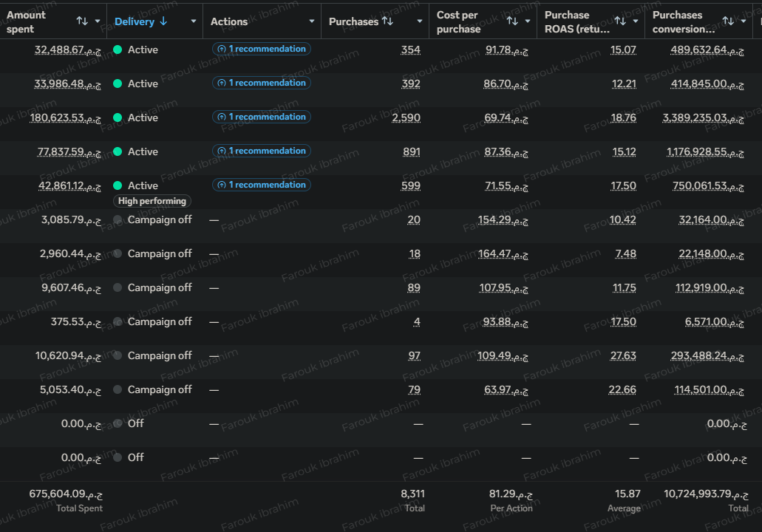The height and width of the screenshot is (532, 762).
Task: Open Actions column options dropdown
Action: click(312, 21)
